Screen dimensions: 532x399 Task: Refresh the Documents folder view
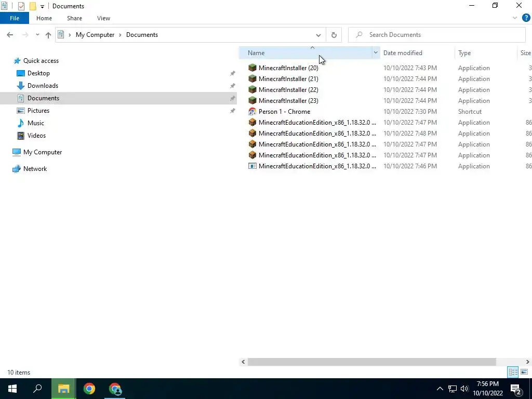coord(334,35)
